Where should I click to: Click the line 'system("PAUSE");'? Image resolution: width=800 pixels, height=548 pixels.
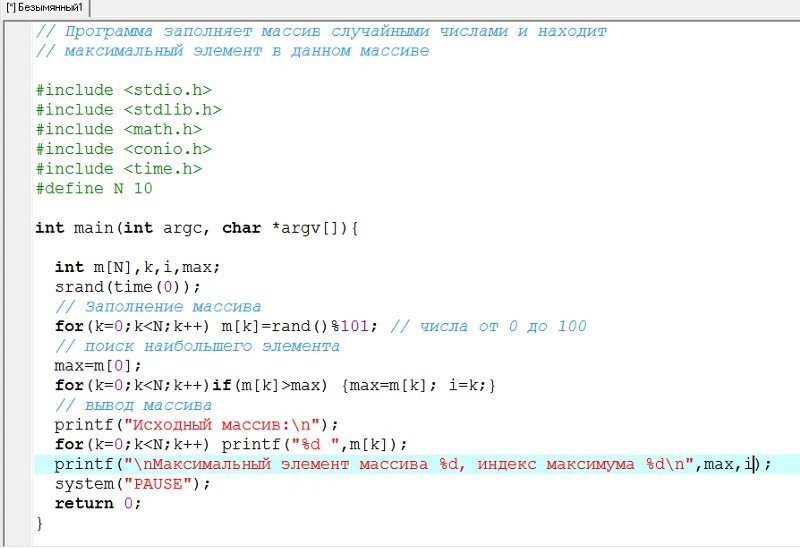[133, 484]
